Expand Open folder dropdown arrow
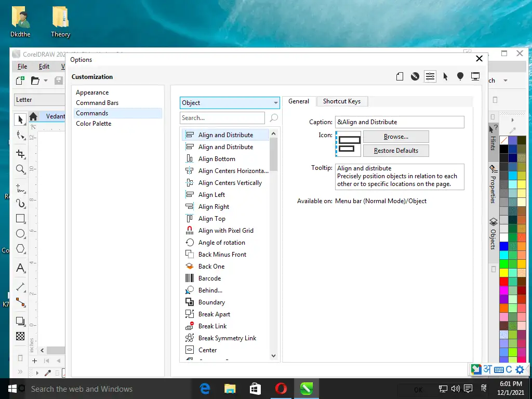The height and width of the screenshot is (399, 532). (46, 81)
